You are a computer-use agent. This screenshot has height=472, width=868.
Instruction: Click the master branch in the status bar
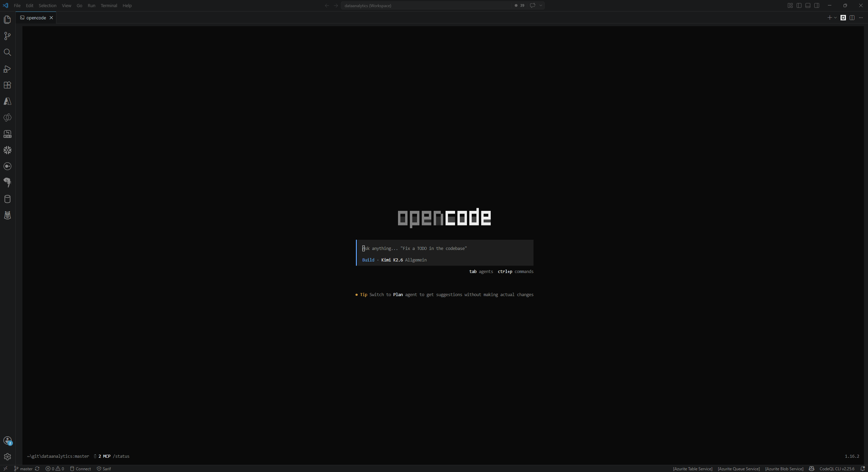23,469
